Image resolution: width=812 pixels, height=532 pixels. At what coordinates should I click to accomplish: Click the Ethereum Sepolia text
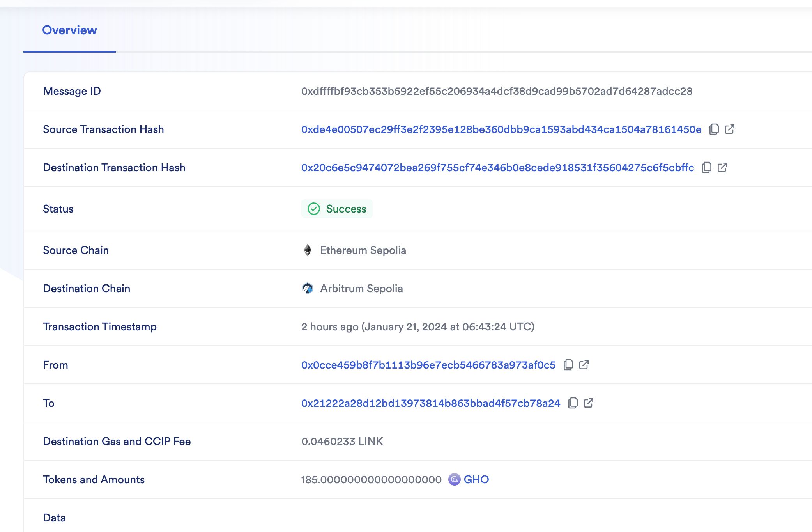(x=363, y=250)
